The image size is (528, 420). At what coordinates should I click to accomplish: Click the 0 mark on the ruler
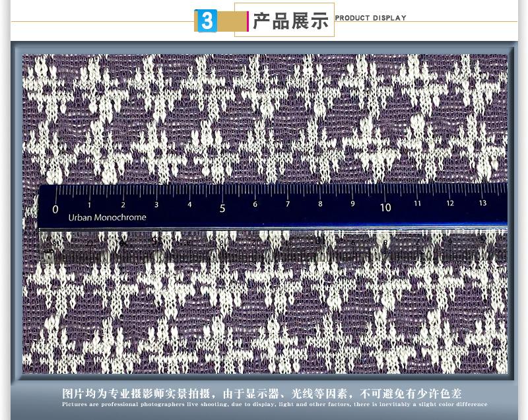click(55, 210)
